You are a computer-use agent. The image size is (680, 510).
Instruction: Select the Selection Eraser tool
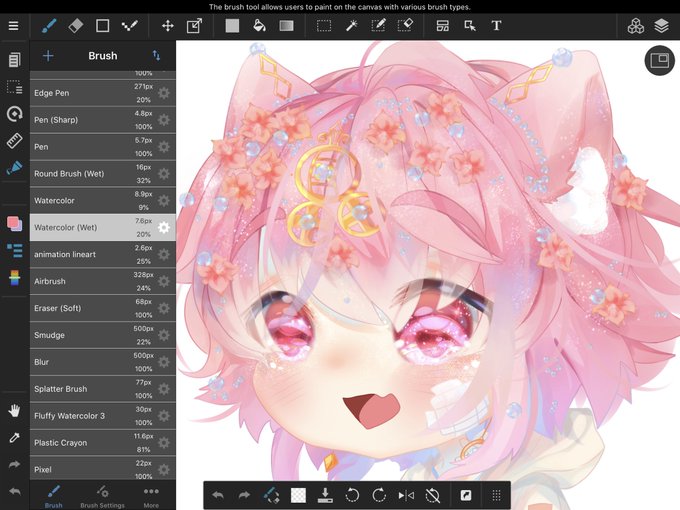[405, 26]
